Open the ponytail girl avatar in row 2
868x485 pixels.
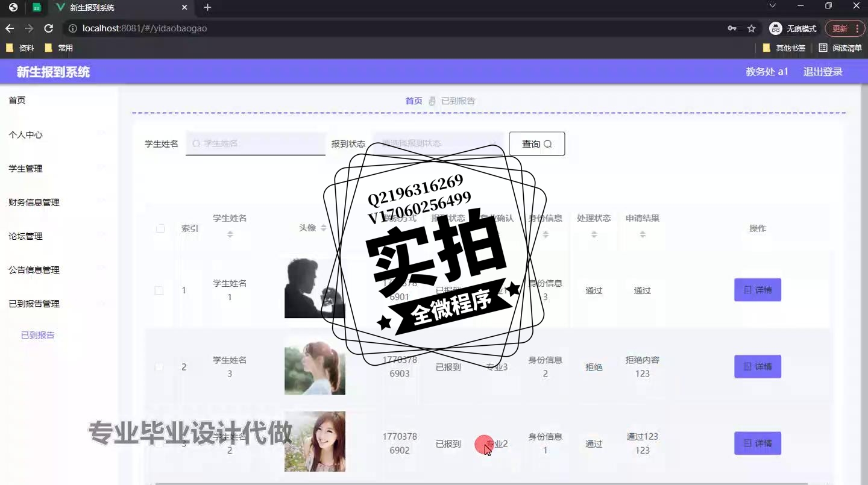point(315,365)
